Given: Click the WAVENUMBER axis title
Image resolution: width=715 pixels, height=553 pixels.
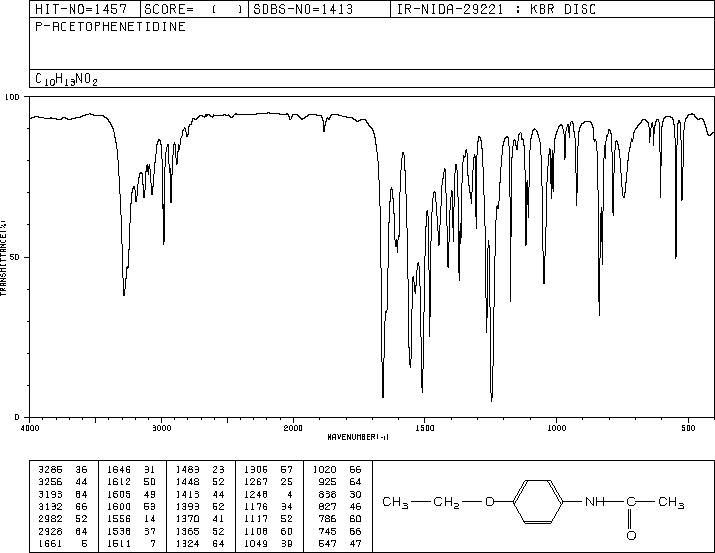Looking at the screenshot, I should point(358,437).
